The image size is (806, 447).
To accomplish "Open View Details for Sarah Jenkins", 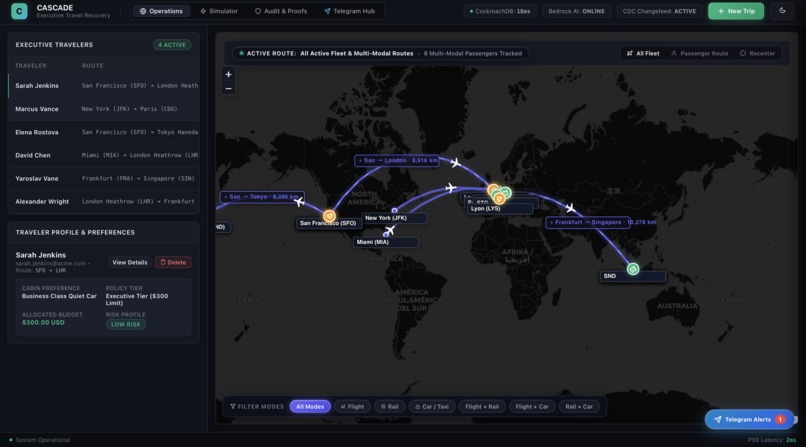I will pos(130,262).
